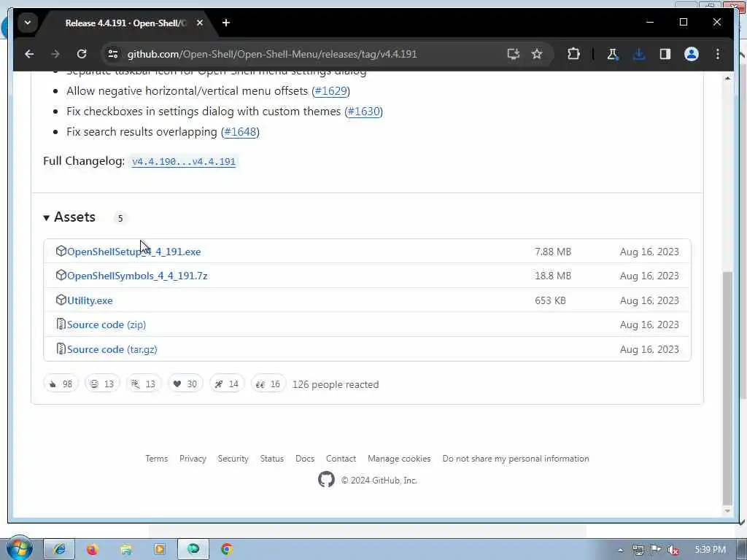Download Source code (zip)
Image resolution: width=747 pixels, height=560 pixels.
click(107, 324)
